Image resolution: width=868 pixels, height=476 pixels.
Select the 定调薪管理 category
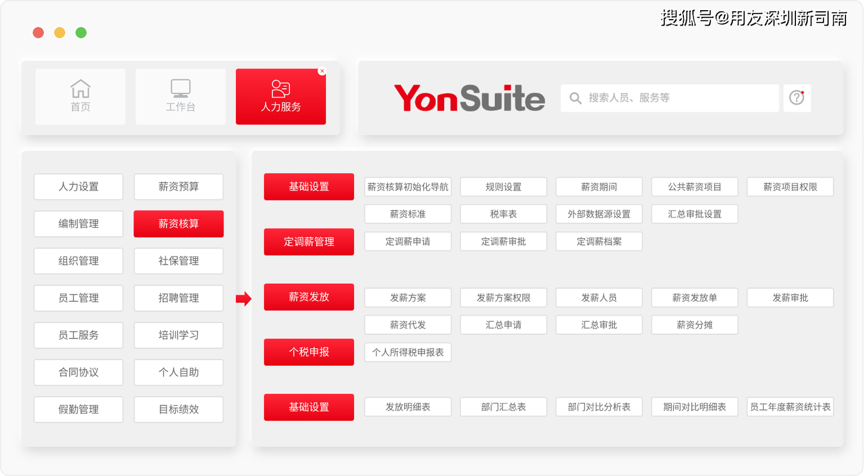309,242
